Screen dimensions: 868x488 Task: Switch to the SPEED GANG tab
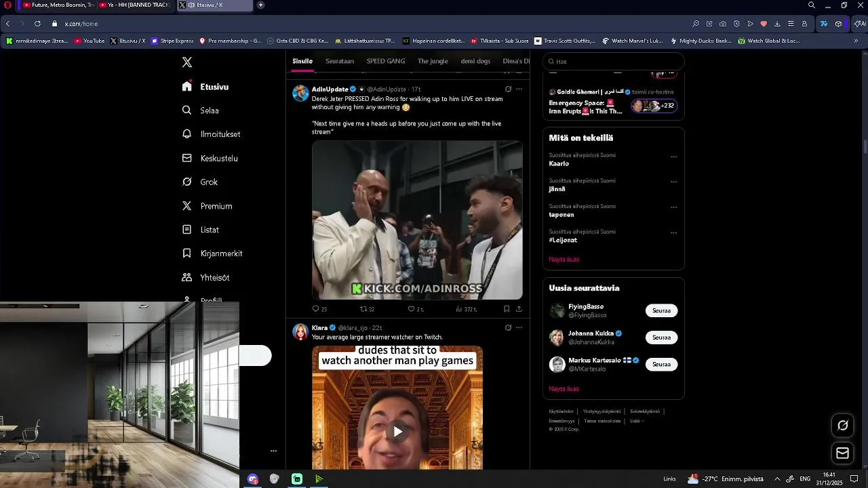[x=386, y=61]
